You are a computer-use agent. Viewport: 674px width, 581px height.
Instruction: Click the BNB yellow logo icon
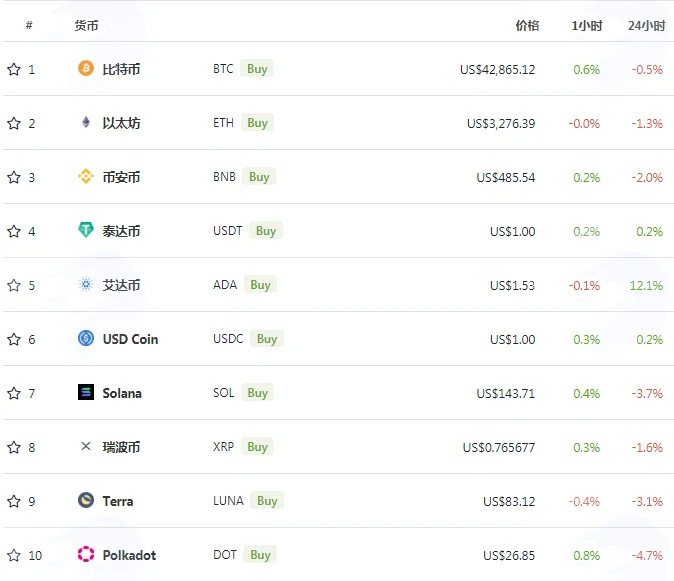click(x=86, y=176)
